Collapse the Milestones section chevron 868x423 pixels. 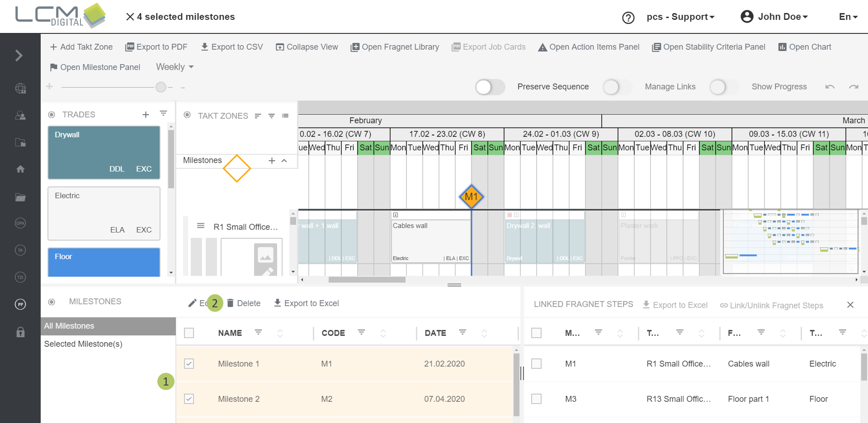click(x=283, y=161)
